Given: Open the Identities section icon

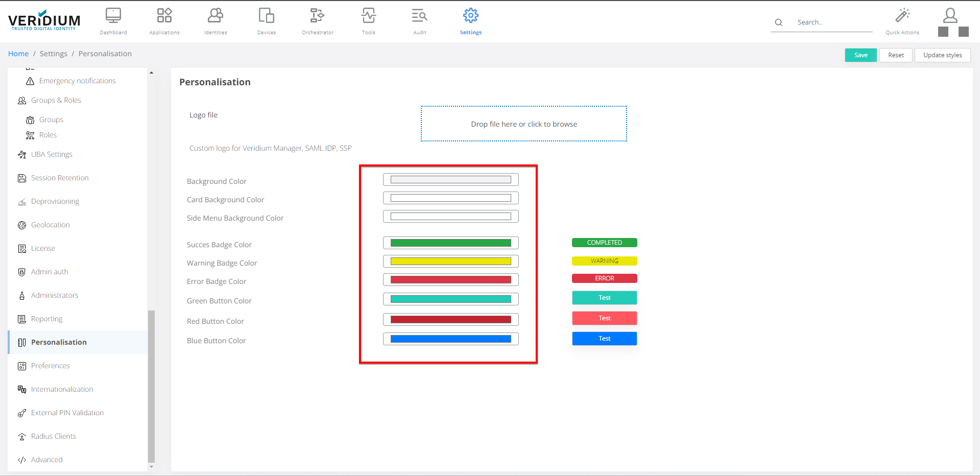Looking at the screenshot, I should [x=216, y=16].
